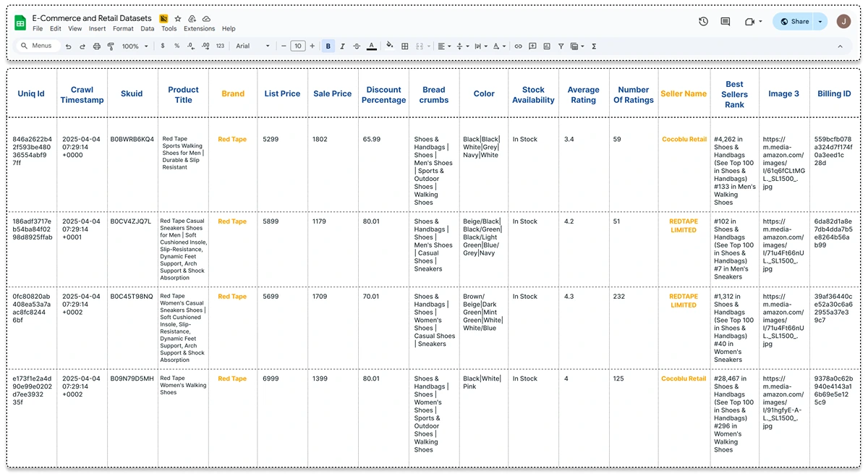Search the menus box
The height and width of the screenshot is (474, 868).
pos(38,46)
